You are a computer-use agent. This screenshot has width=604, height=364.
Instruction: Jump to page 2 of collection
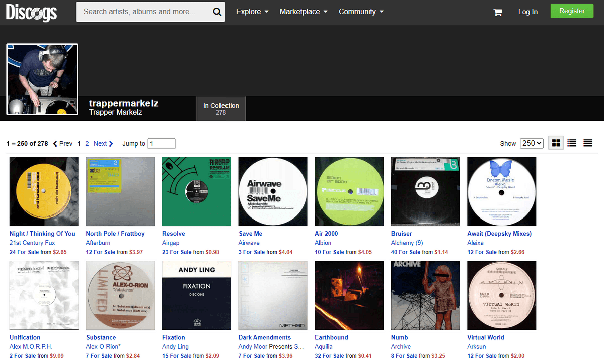coord(87,143)
